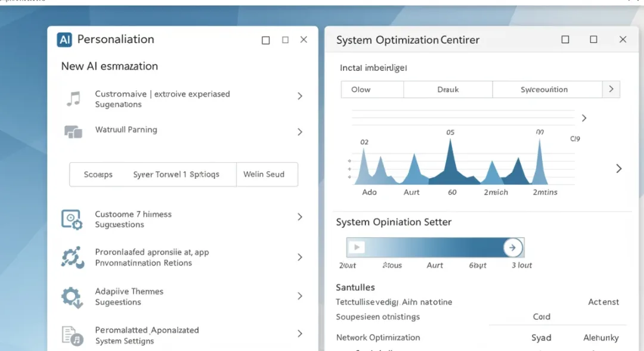The height and width of the screenshot is (351, 644).
Task: Select the Syᴇer Torwel 1 Sptioqs tab
Action: click(176, 175)
